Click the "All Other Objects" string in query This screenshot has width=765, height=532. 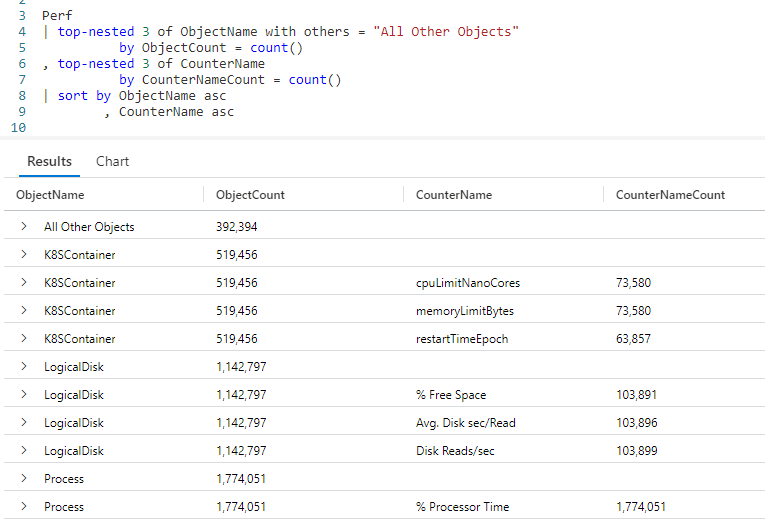[x=445, y=32]
